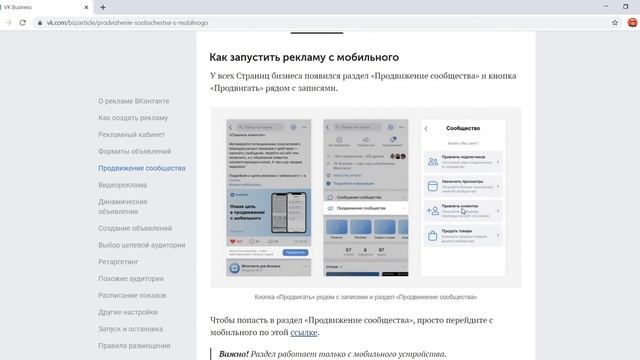Reload the page with the refresh icon
Image resolution: width=640 pixels, height=360 pixels.
(x=22, y=23)
